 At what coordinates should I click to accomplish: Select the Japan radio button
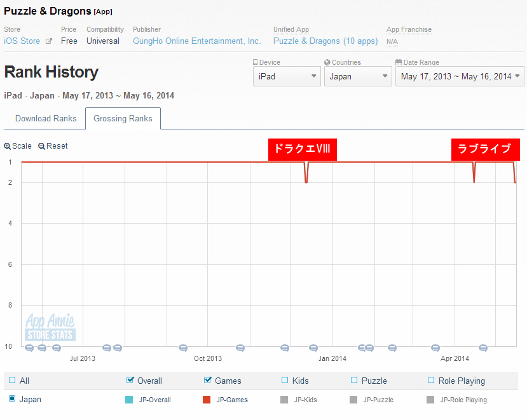coord(12,399)
